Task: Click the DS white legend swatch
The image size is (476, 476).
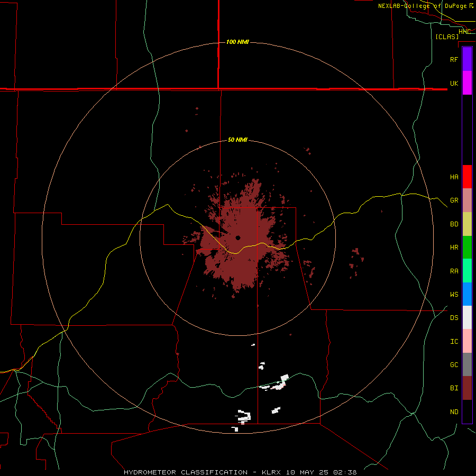Action: 467,317
